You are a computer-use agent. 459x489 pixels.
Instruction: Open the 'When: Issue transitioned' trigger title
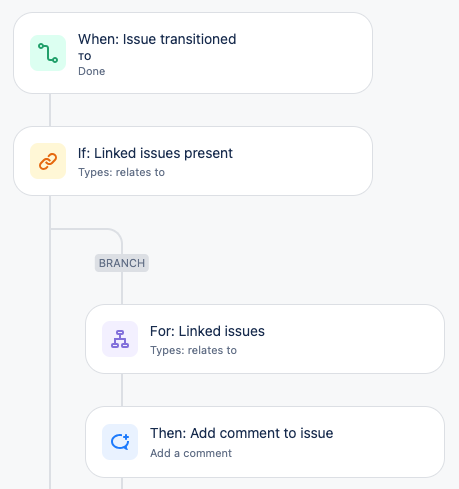157,39
